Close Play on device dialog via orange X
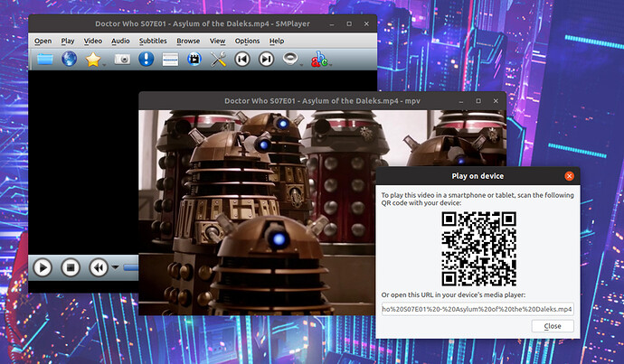Viewport: 624px width, 364px height. coord(569,176)
